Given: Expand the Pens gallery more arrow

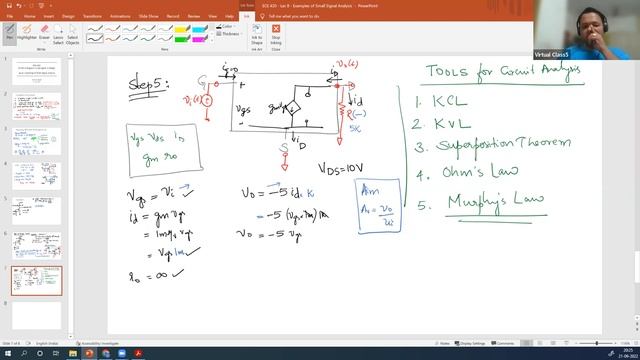Looking at the screenshot, I should tap(212, 41).
